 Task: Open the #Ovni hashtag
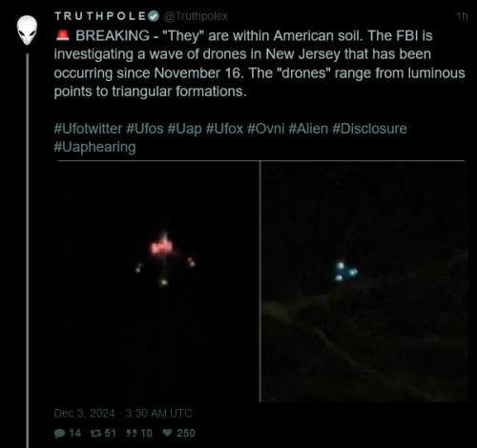pos(266,129)
